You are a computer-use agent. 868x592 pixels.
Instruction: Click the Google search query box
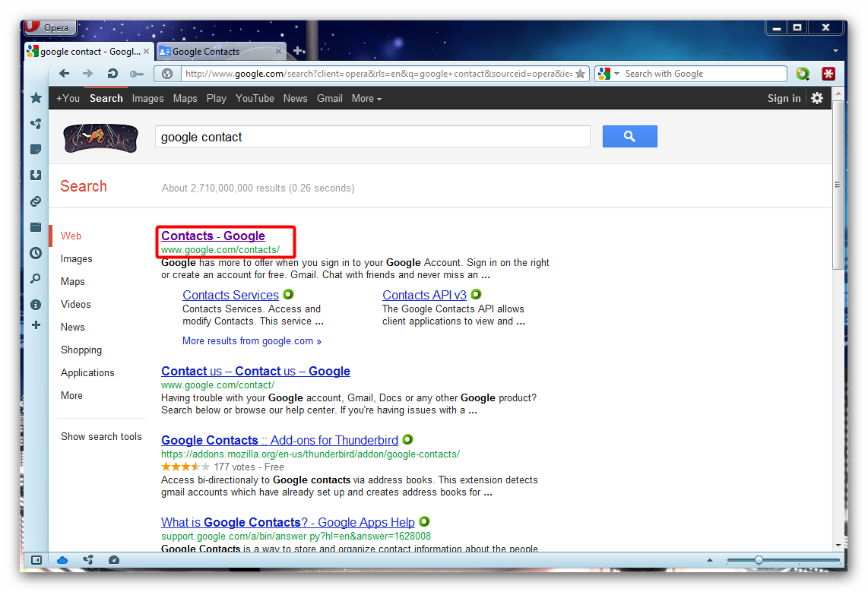coord(372,137)
